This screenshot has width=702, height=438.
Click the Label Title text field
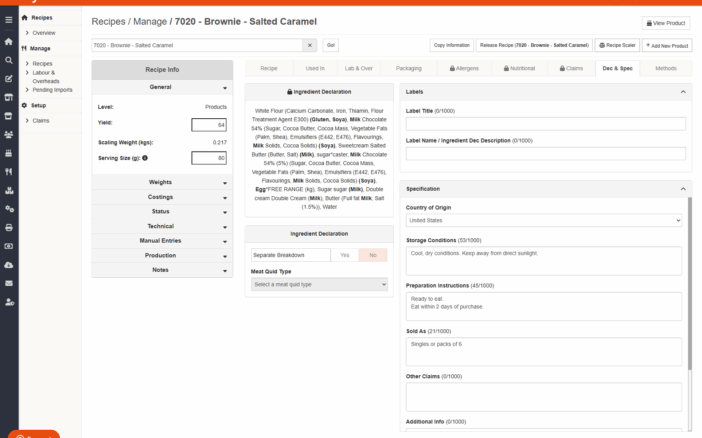pos(546,124)
